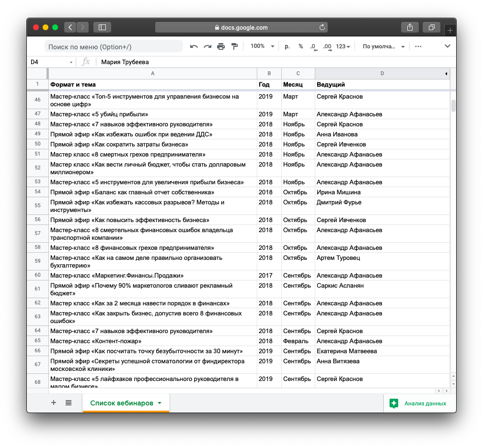The image size is (483, 448).
Task: Collapse the menus with chevron arrow
Action: click(x=447, y=46)
